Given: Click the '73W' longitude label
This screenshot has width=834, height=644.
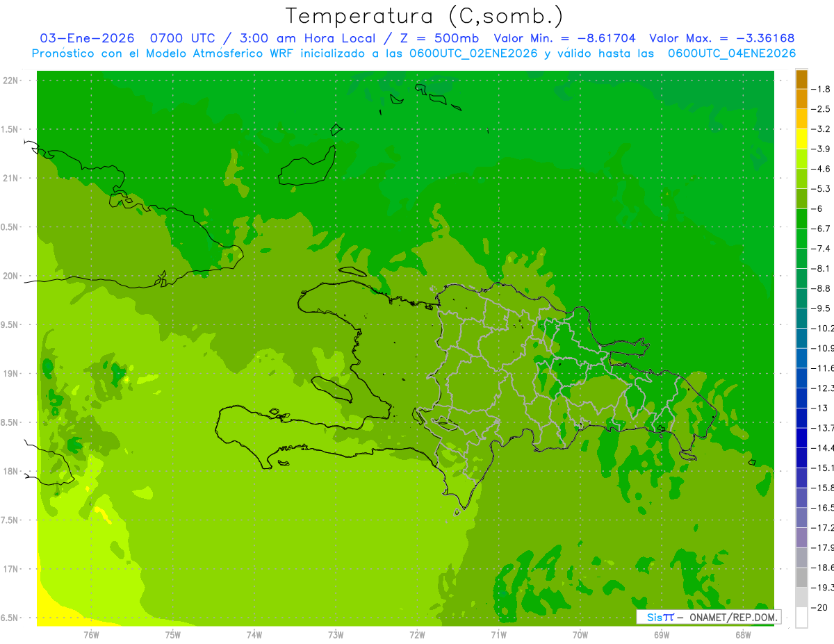Looking at the screenshot, I should tap(336, 634).
